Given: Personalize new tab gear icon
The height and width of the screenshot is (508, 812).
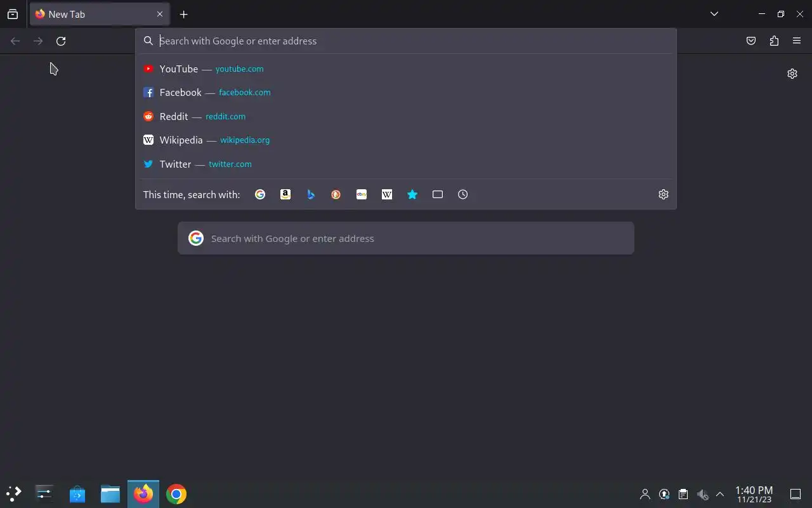Looking at the screenshot, I should pyautogui.click(x=792, y=74).
